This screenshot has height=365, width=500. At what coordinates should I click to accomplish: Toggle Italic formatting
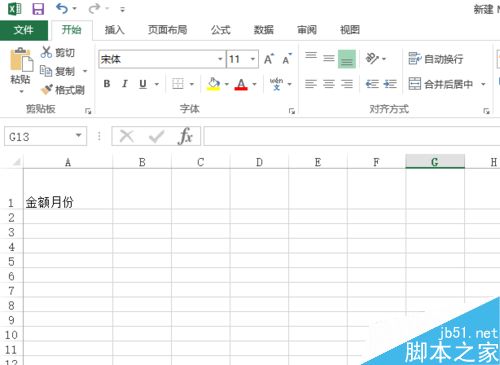pyautogui.click(x=125, y=84)
